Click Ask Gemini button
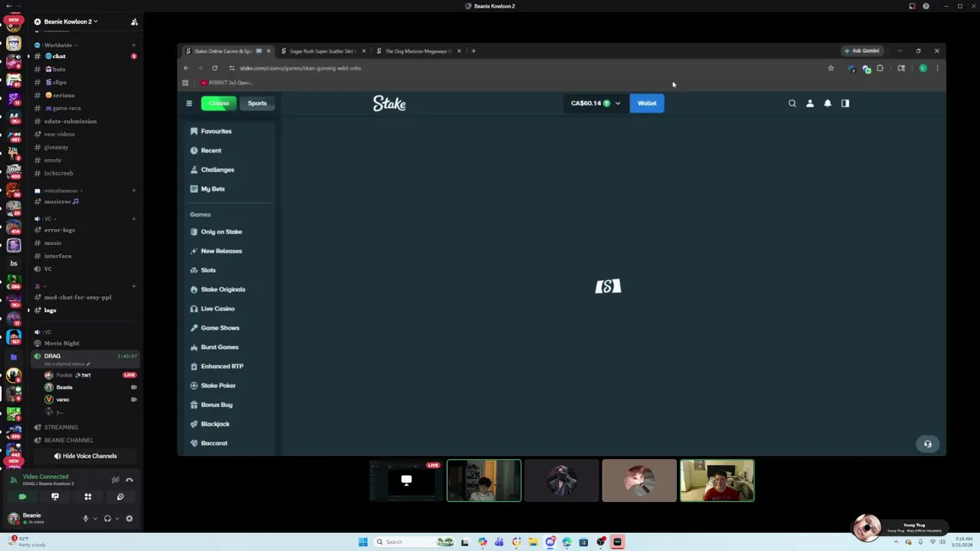980x551 pixels. point(861,51)
